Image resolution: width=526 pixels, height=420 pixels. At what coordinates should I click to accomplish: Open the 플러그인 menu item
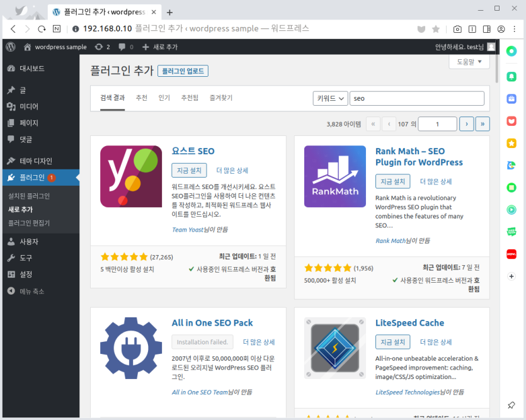click(x=41, y=178)
